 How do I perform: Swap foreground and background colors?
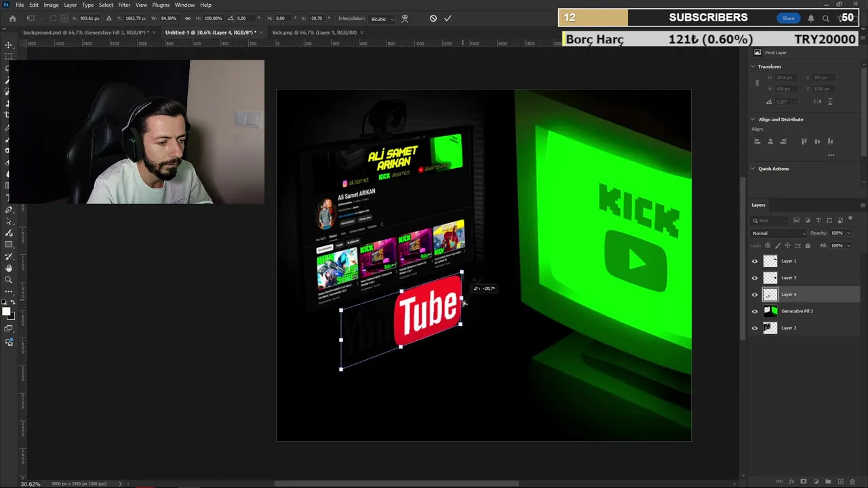[12, 303]
